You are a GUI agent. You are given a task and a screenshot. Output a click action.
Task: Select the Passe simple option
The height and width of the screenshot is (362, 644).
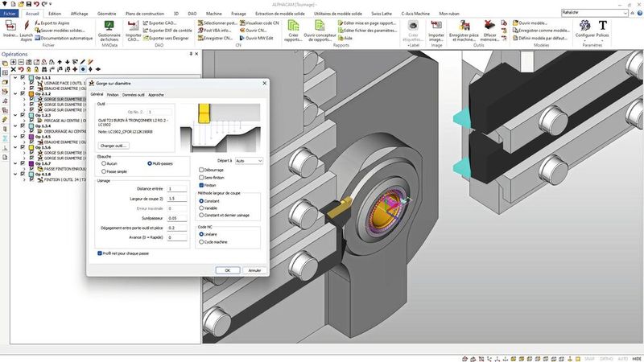(x=104, y=171)
